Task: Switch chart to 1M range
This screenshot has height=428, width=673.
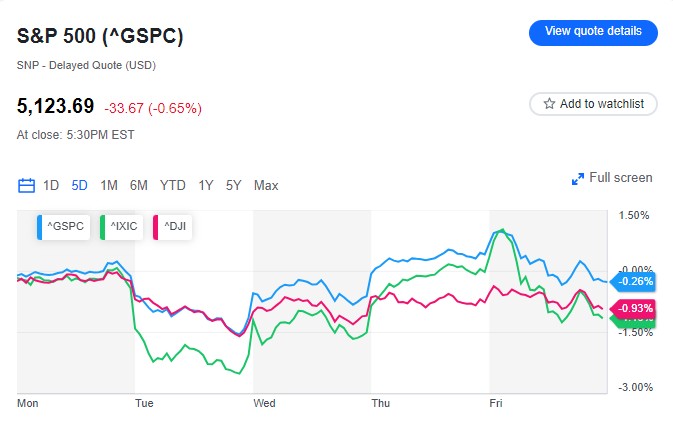Action: pyautogui.click(x=109, y=185)
